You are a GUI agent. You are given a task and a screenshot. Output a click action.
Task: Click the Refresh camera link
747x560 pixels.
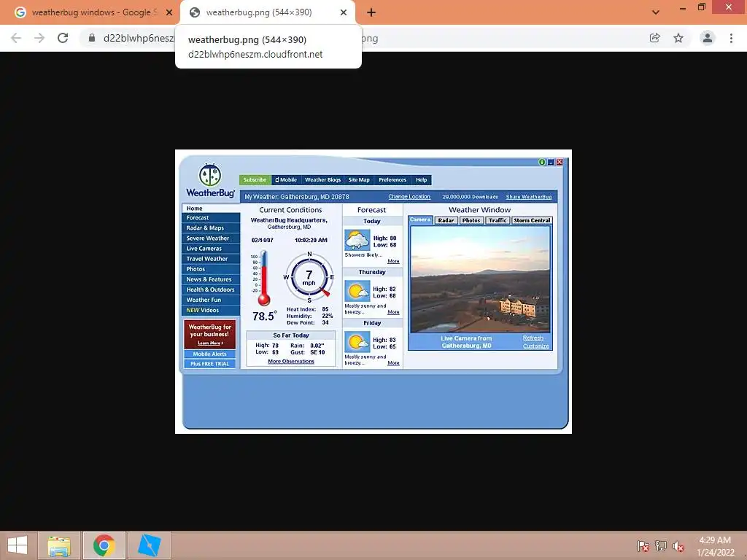(x=533, y=338)
